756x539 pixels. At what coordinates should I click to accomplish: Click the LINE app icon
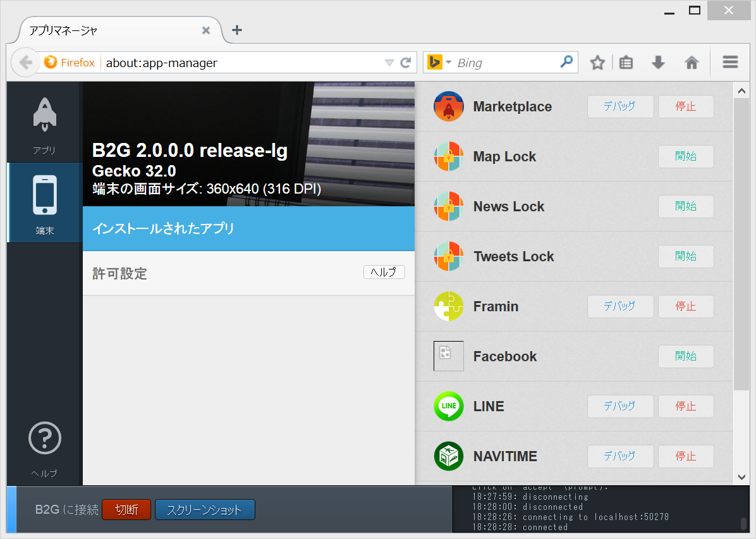[x=448, y=406]
